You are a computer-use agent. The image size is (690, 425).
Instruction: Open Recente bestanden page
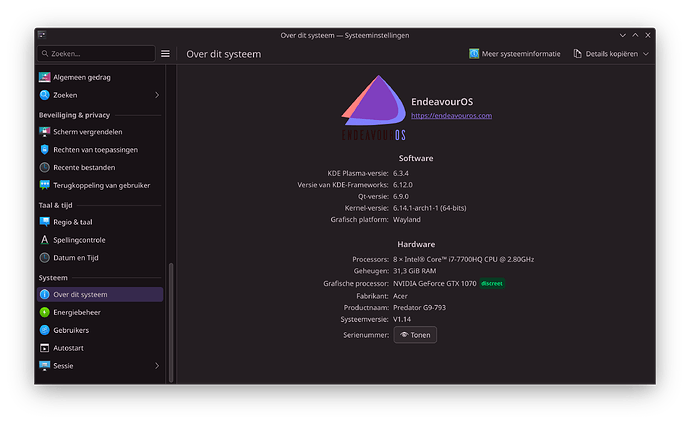100,168
